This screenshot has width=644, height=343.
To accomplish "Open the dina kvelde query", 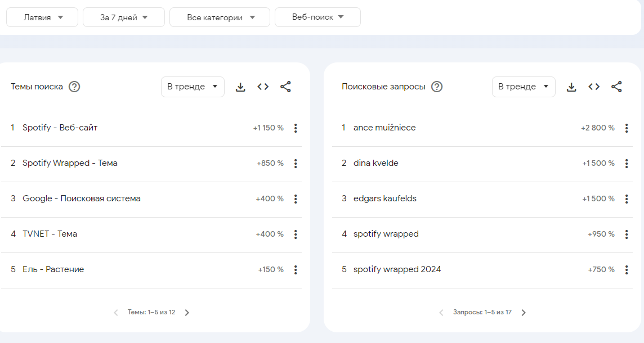I will [x=376, y=163].
